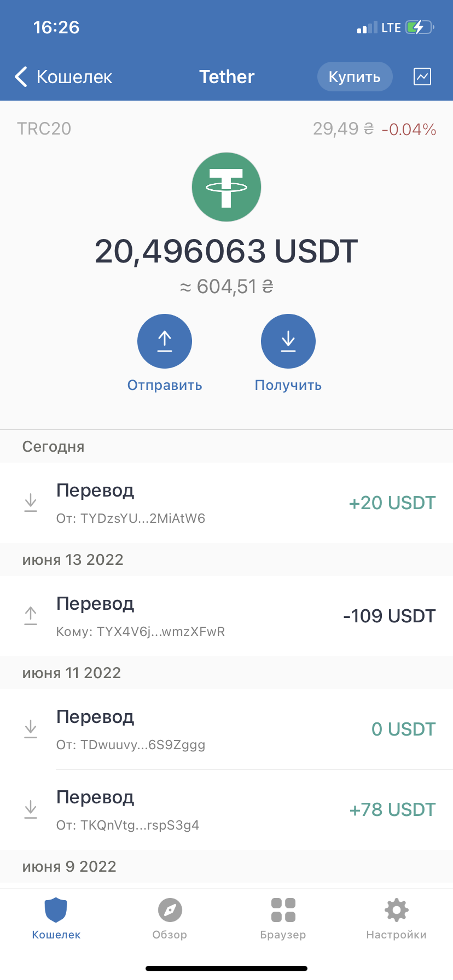Open the -109 USDT transfer entry

pyautogui.click(x=226, y=616)
